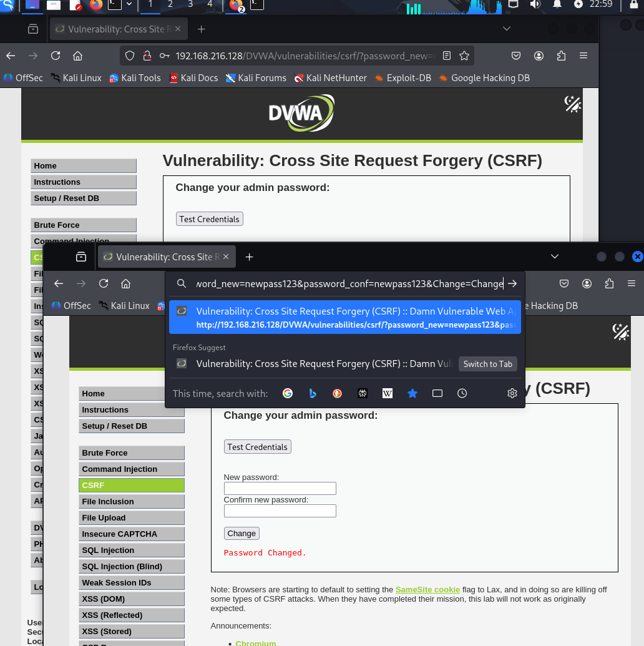Screen dimensions: 644x646
Task: Open File Inclusion menu item
Action: pyautogui.click(x=132, y=502)
